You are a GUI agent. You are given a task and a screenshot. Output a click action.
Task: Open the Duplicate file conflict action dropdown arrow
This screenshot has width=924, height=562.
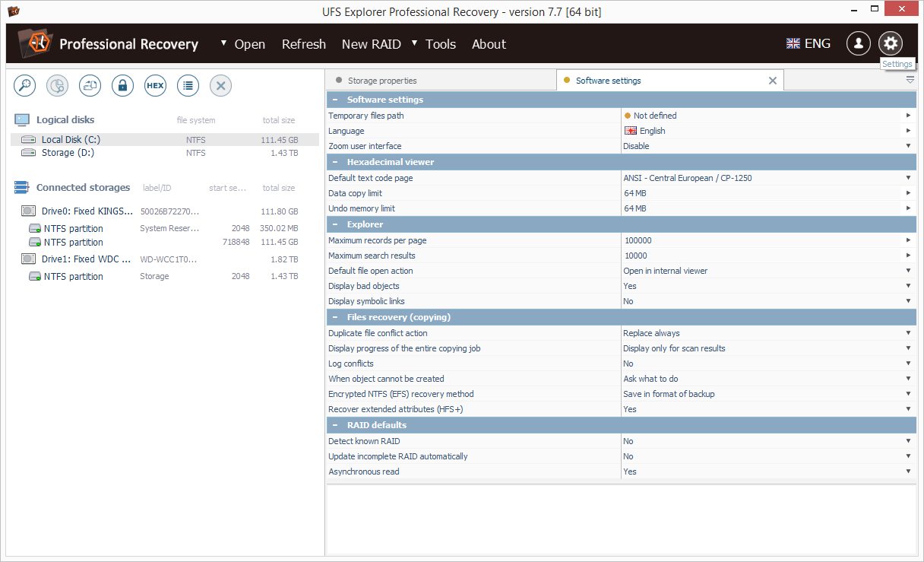click(908, 333)
